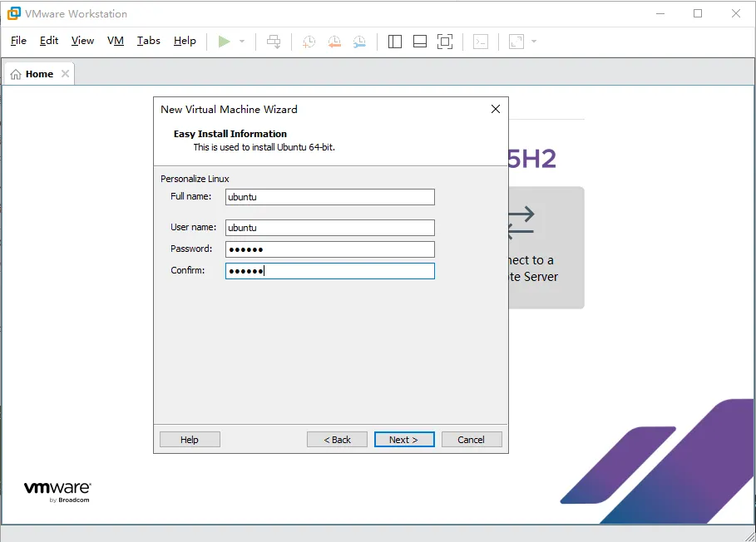Click the Next button
The image size is (756, 542).
pos(404,440)
